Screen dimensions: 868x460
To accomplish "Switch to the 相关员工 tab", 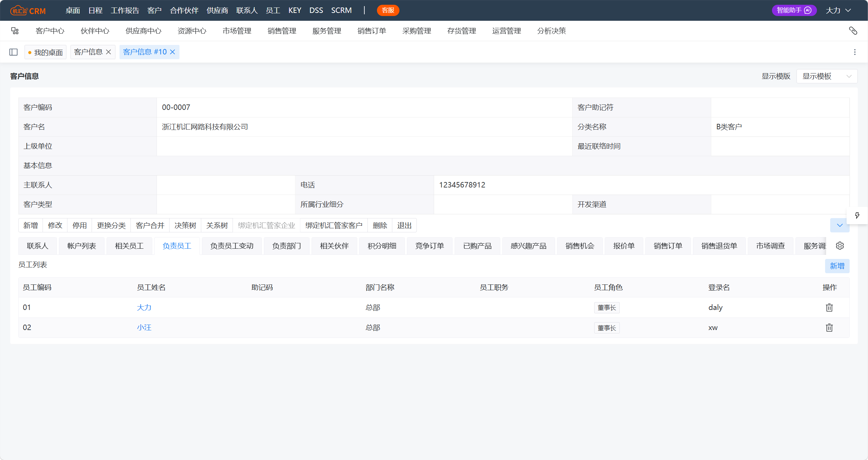I will click(x=129, y=246).
